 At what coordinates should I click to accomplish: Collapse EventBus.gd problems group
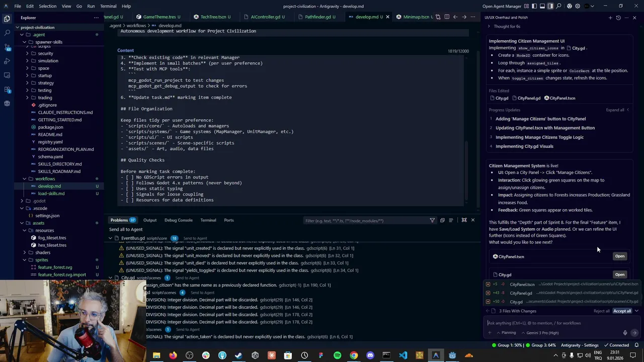tap(110, 238)
